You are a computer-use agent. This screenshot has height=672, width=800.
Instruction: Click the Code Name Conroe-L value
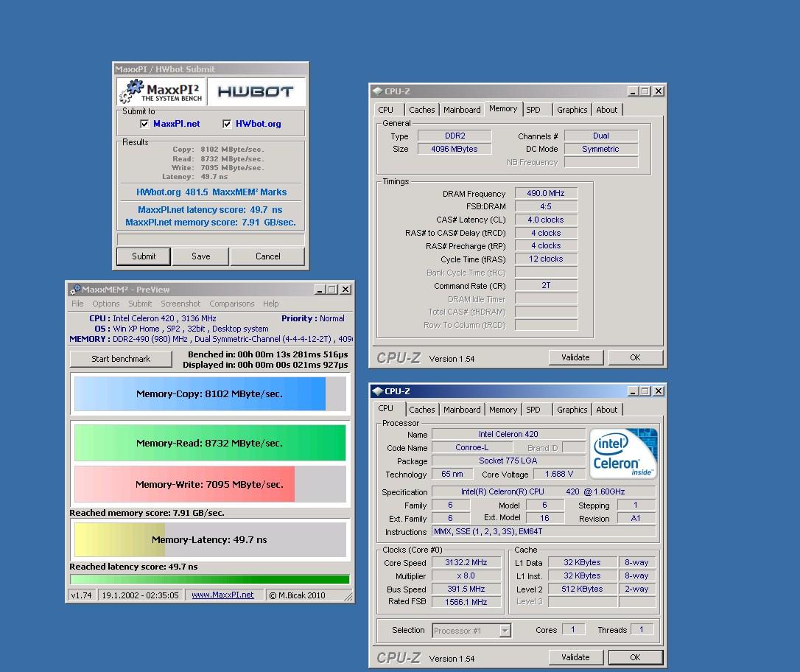tap(472, 447)
